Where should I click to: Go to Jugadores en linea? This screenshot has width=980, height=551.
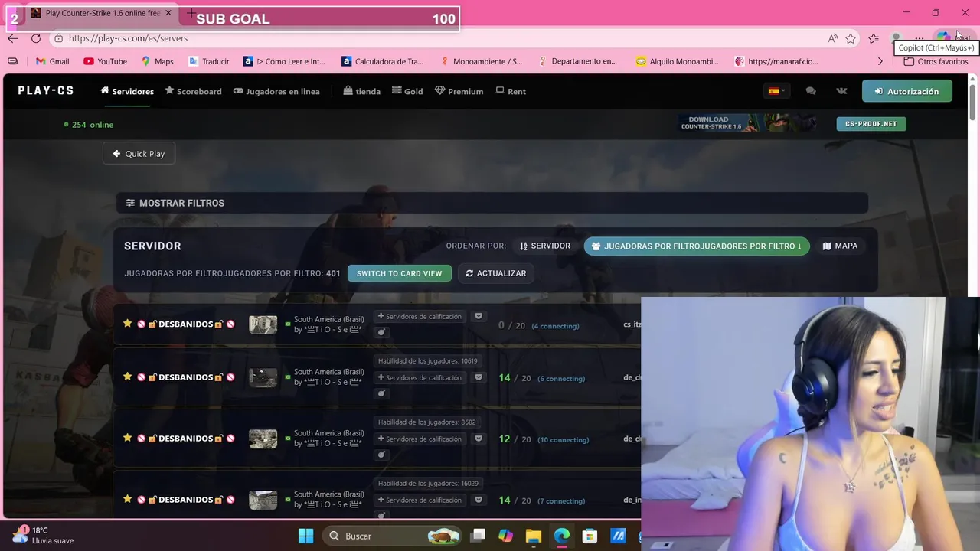276,91
